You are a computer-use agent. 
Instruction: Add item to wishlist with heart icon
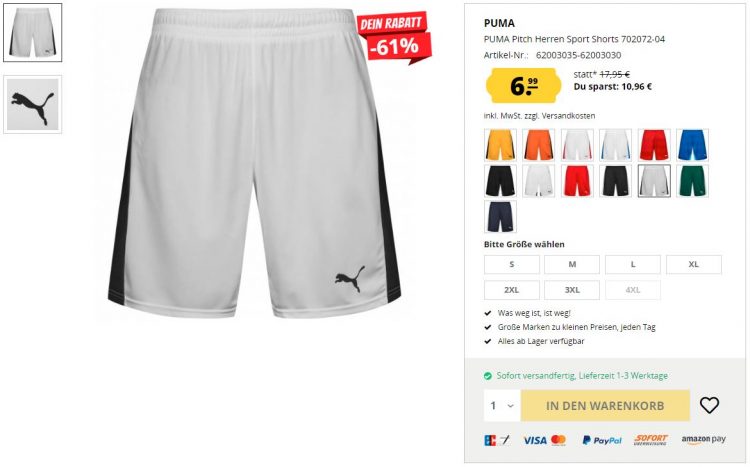709,405
